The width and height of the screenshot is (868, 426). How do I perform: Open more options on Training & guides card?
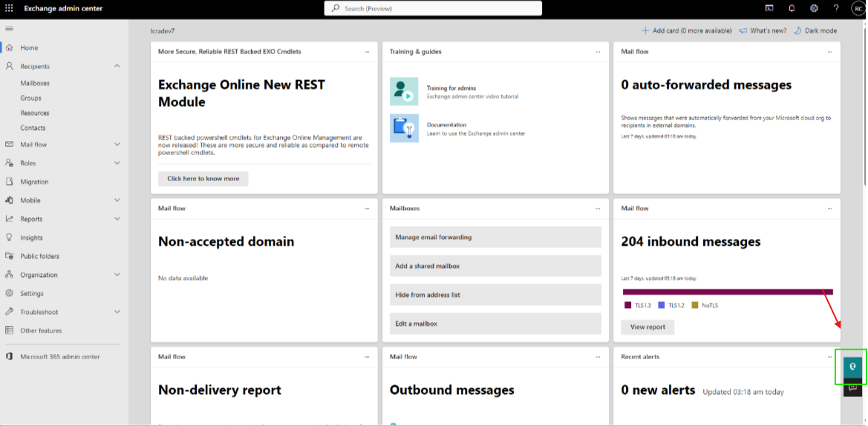[x=598, y=51]
